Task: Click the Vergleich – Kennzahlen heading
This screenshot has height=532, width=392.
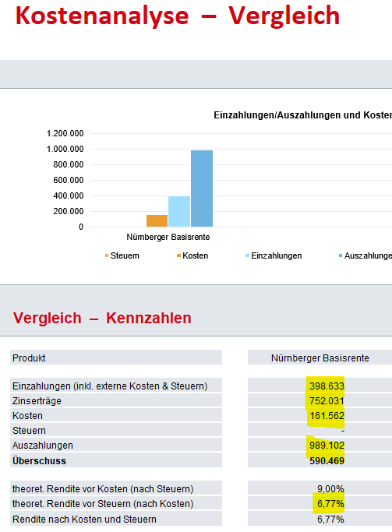Action: 102,318
